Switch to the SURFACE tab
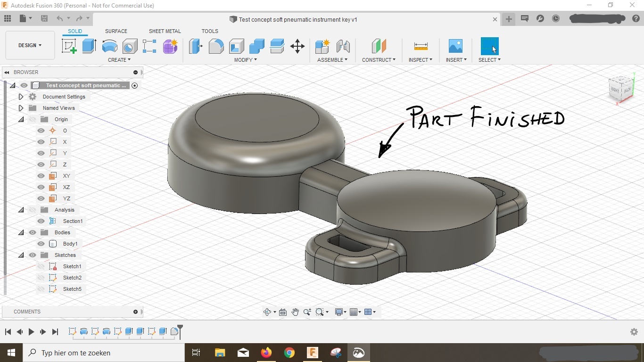The height and width of the screenshot is (362, 644). (x=116, y=31)
